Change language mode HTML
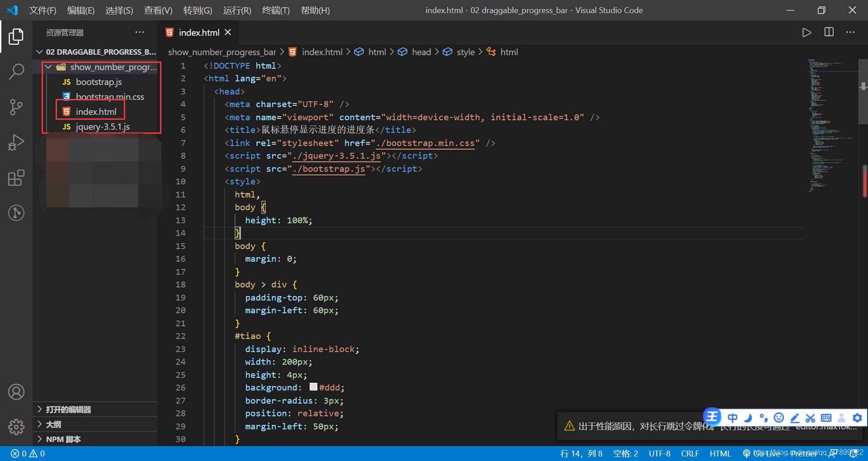 click(720, 453)
